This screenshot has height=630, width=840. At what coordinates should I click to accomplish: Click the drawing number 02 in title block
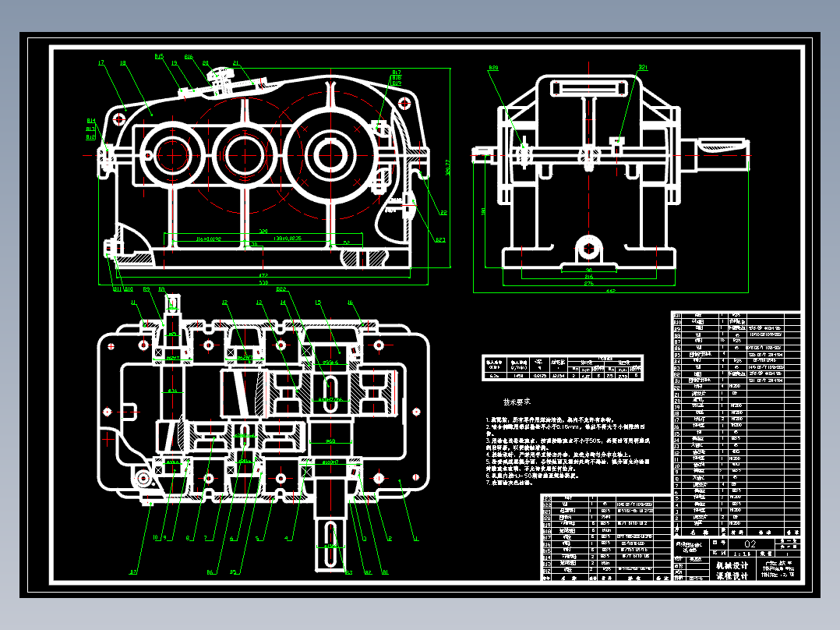click(x=750, y=543)
